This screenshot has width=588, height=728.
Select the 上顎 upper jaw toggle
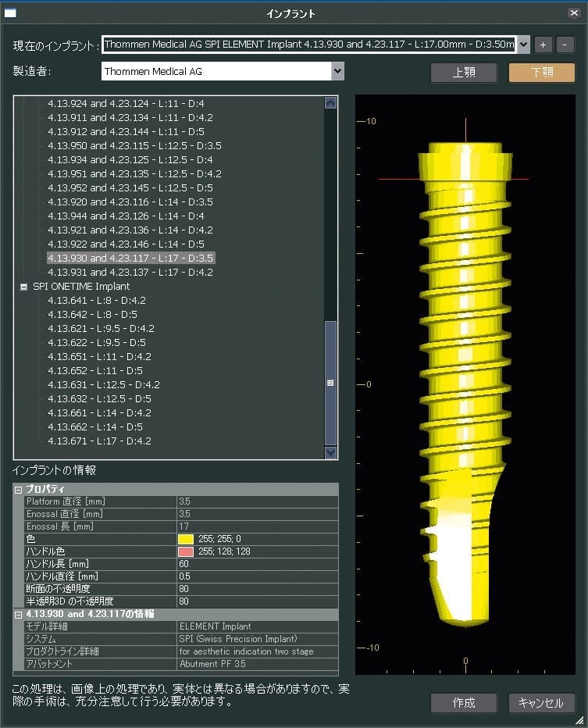[x=463, y=73]
